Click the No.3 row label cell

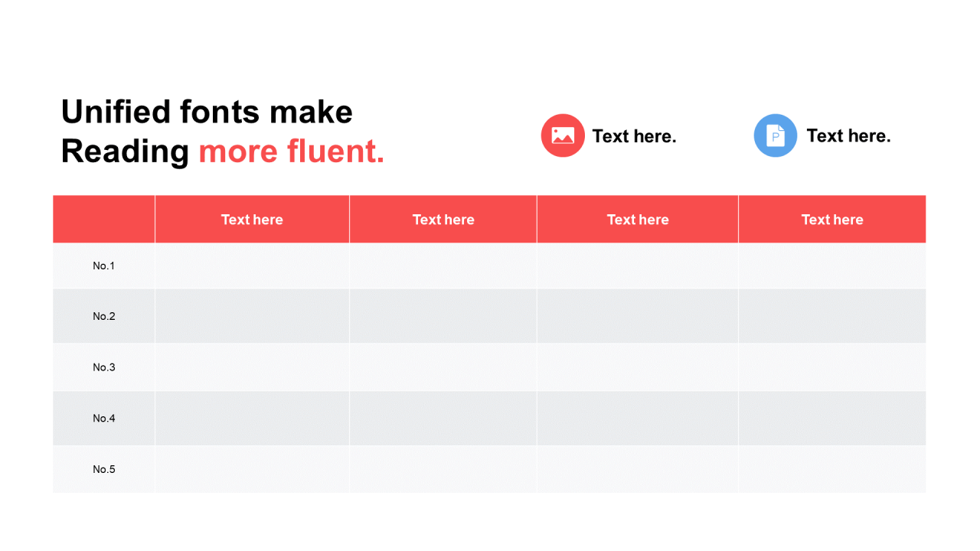coord(104,367)
